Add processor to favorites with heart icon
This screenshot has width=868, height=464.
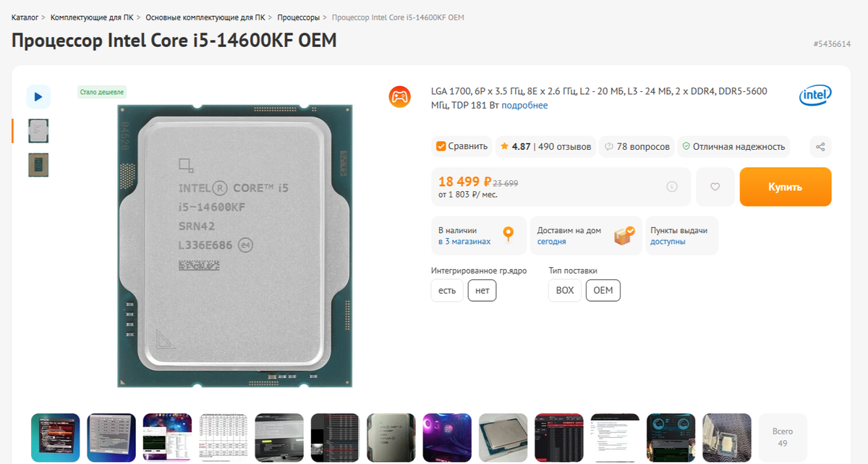715,187
